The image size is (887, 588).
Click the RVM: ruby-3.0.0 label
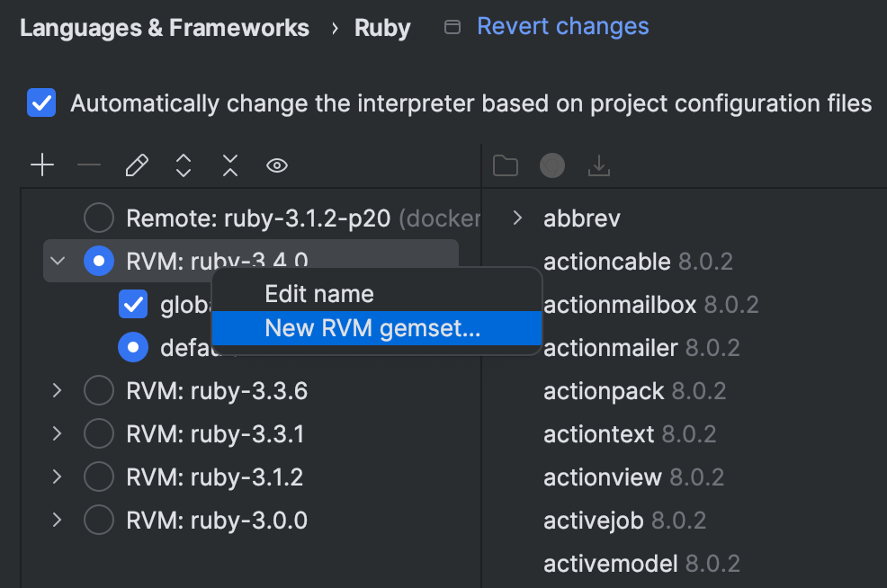point(217,521)
